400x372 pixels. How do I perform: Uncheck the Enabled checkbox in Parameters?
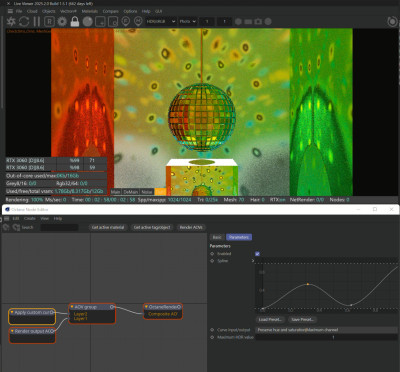(257, 254)
